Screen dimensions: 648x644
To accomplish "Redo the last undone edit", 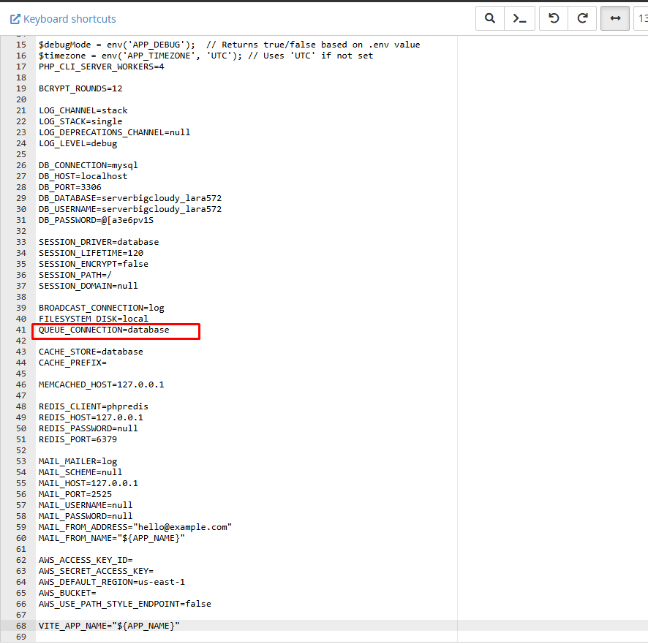I will [x=582, y=18].
